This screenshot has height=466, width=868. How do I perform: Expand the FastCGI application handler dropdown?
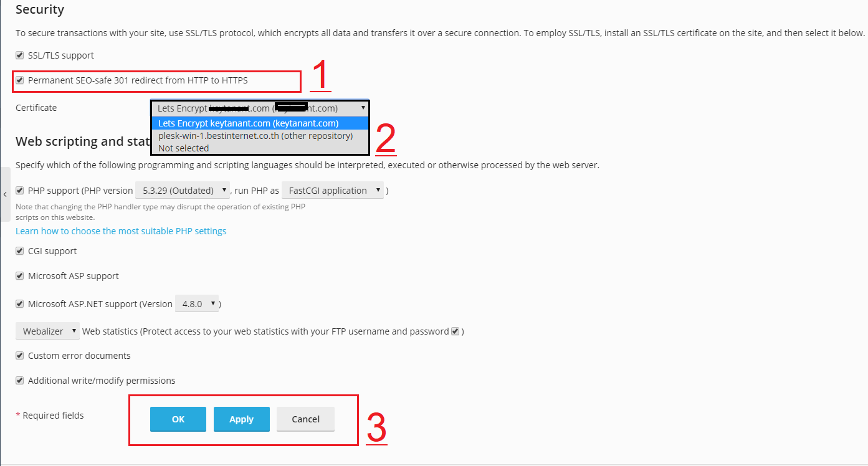(333, 191)
